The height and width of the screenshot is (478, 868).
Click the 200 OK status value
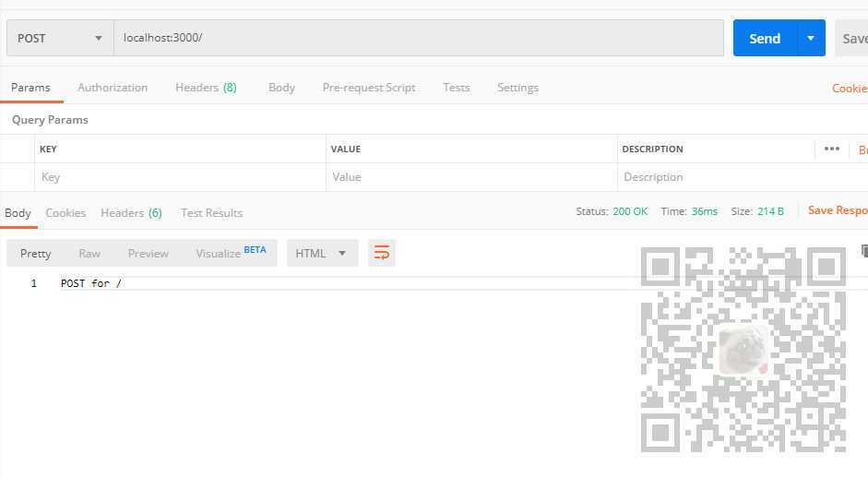(630, 211)
